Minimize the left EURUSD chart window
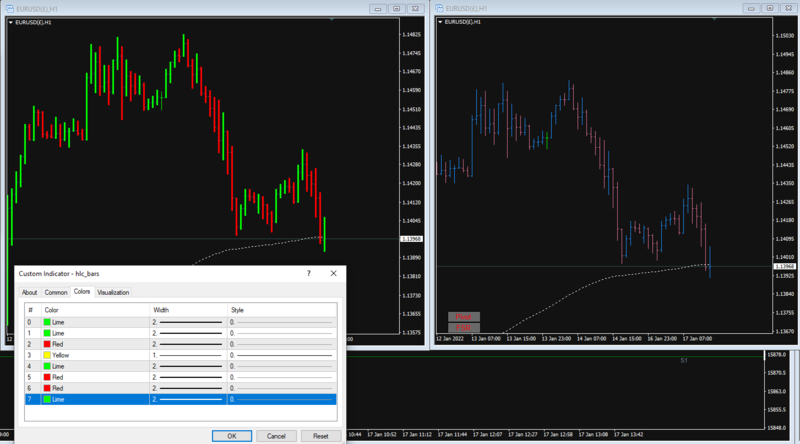The width and height of the screenshot is (800, 444). point(378,9)
